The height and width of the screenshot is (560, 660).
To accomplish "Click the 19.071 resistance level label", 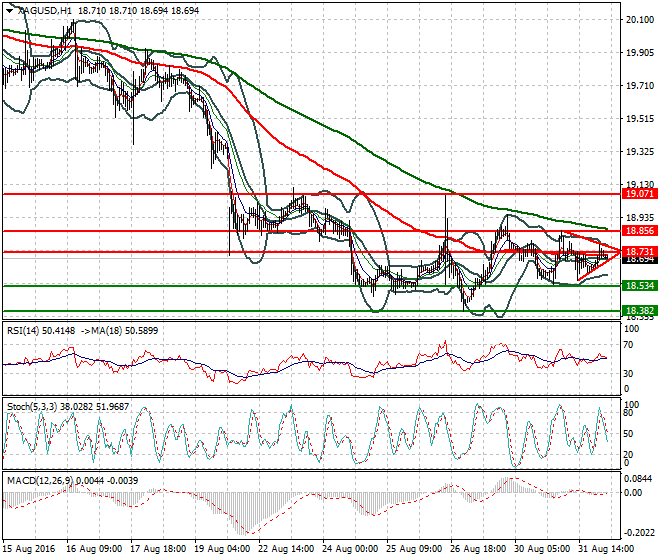I will click(640, 194).
